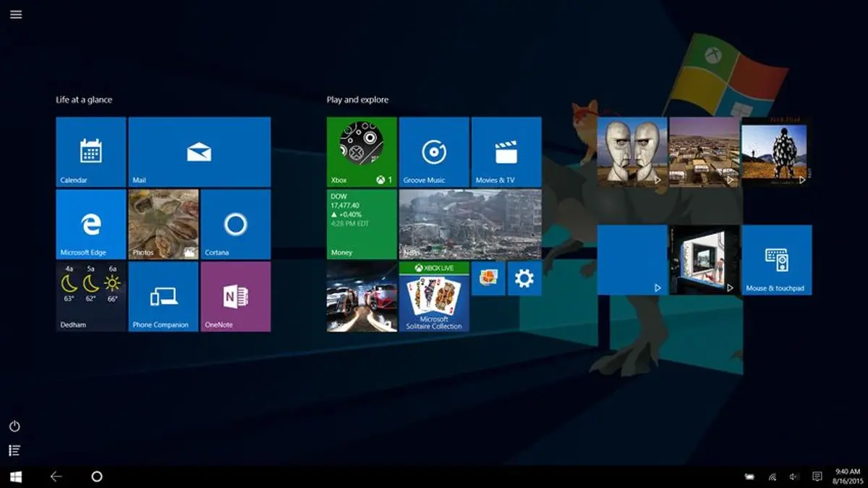Open the Movies & TV tile
Viewport: 868px width, 488px height.
pos(506,152)
